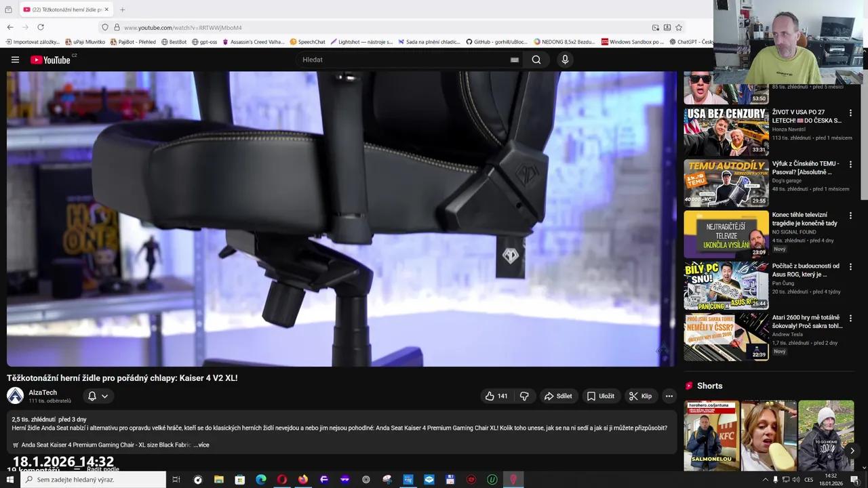Bookmark this page using the star icon

point(678,27)
